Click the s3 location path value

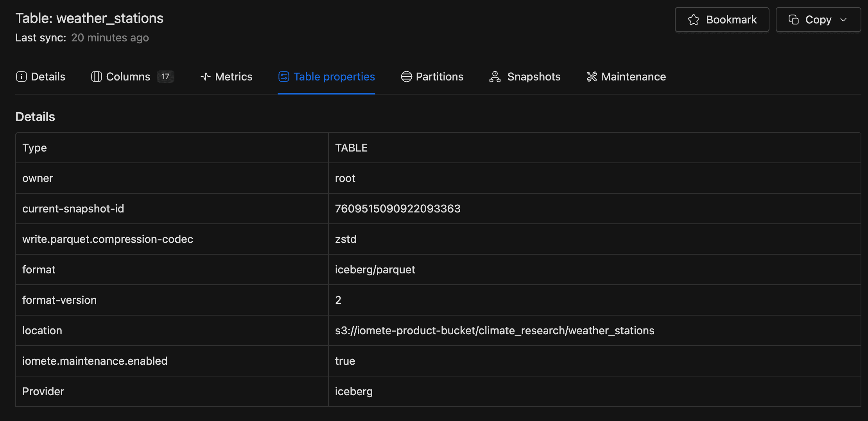(x=494, y=330)
